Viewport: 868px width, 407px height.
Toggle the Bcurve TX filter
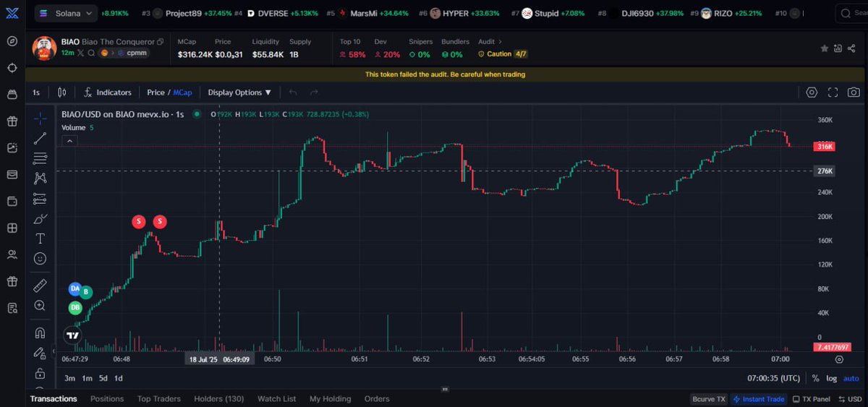[709, 399]
